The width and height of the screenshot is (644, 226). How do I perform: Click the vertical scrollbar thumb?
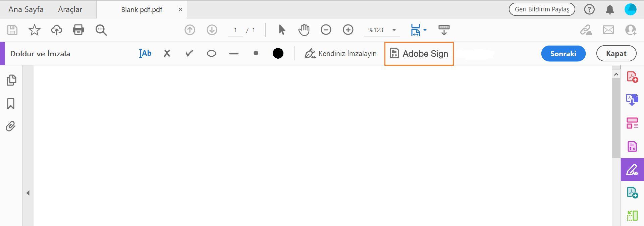click(x=616, y=118)
